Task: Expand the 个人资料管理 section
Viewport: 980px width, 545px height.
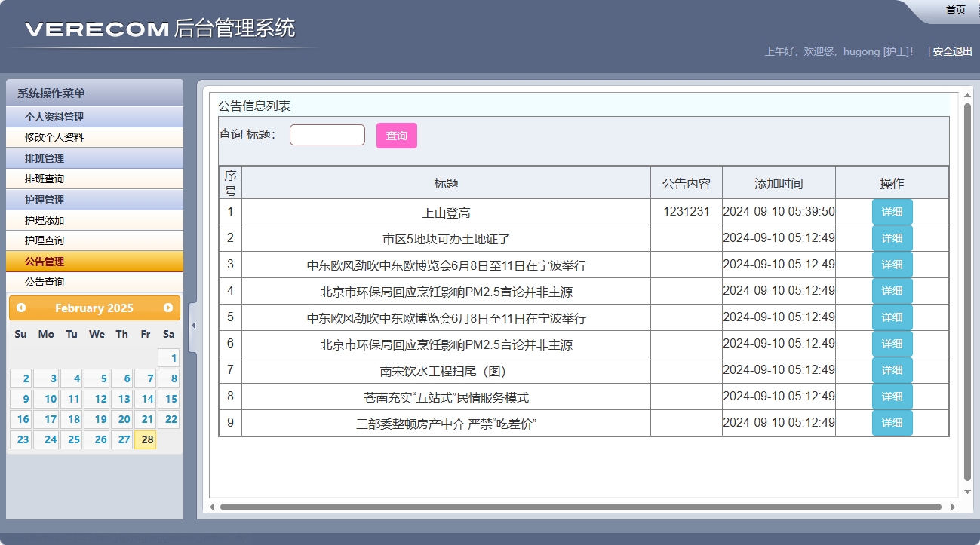Action: click(94, 117)
